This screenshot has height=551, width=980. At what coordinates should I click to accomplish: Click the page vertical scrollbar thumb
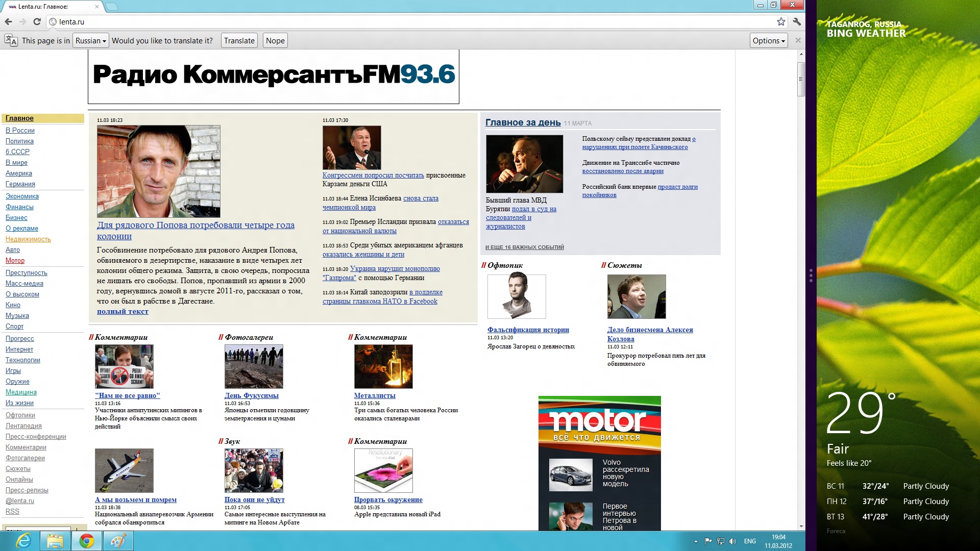point(801,79)
